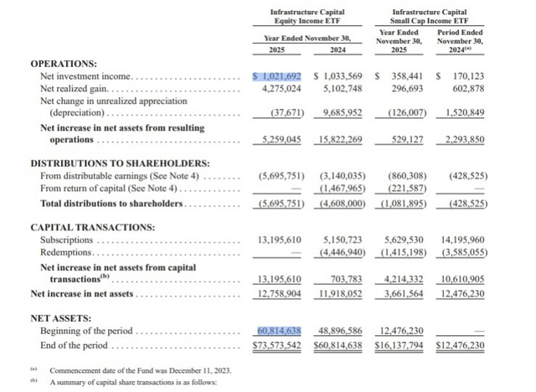
Task: Click net increase in net assets 12,758,904
Action: click(x=280, y=294)
